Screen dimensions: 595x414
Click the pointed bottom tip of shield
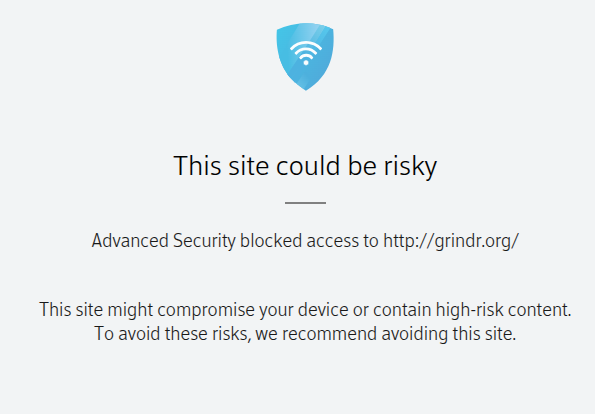(305, 88)
